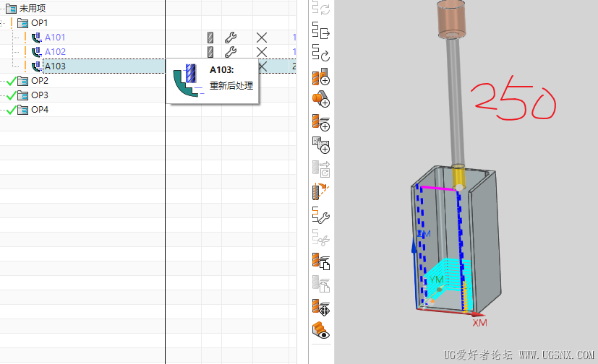The height and width of the screenshot is (364, 598).
Task: Click the 未用项 unused items folder
Action: [32, 9]
